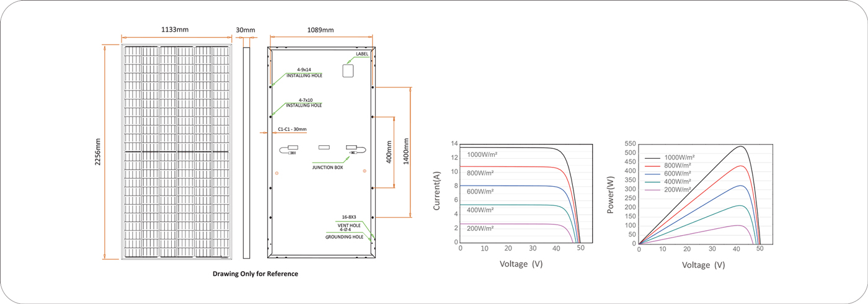Click the label rectangle on the back view
This screenshot has height=304, width=868.
347,70
